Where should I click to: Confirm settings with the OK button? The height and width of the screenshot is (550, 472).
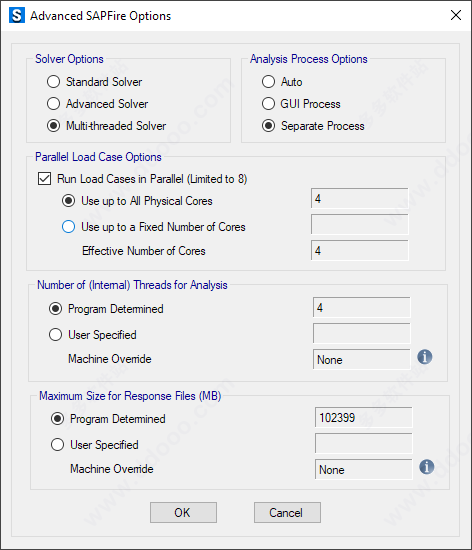click(183, 513)
